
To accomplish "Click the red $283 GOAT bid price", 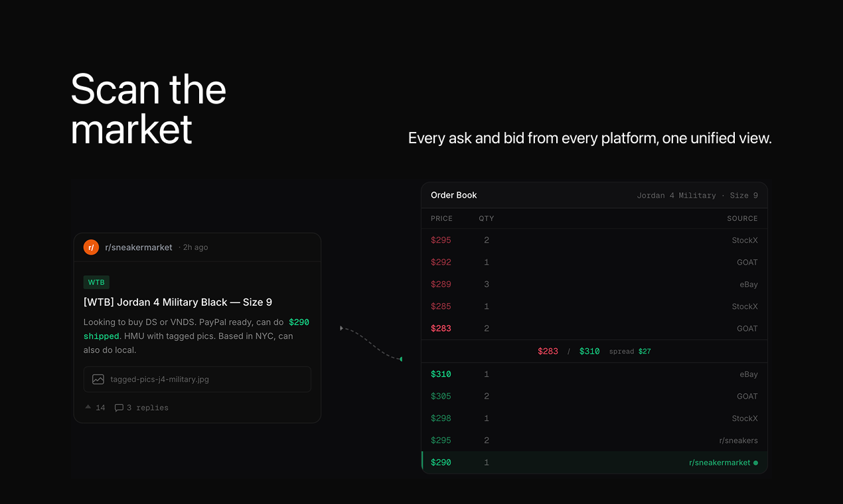I will 441,328.
